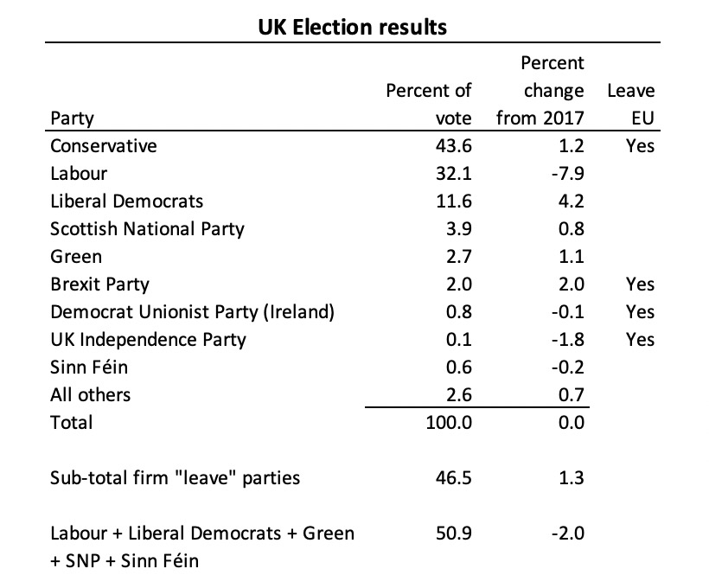Click the "Conservative" party row label
The height and width of the screenshot is (588, 709).
[x=104, y=145]
